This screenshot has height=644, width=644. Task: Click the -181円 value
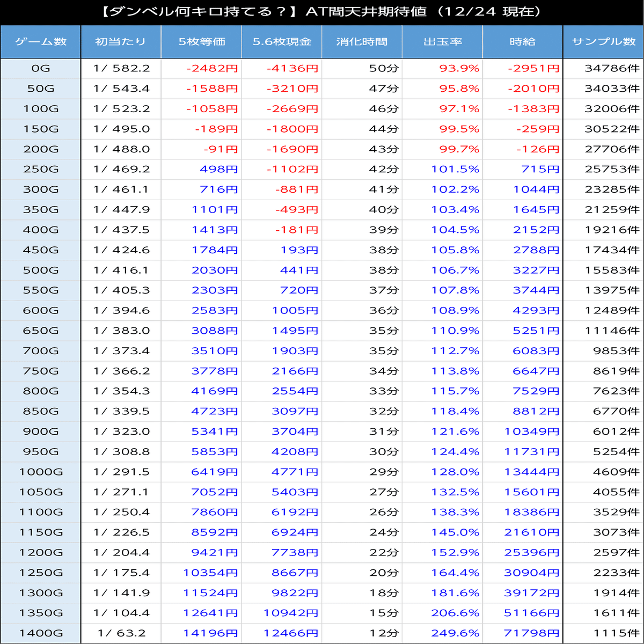pos(297,230)
